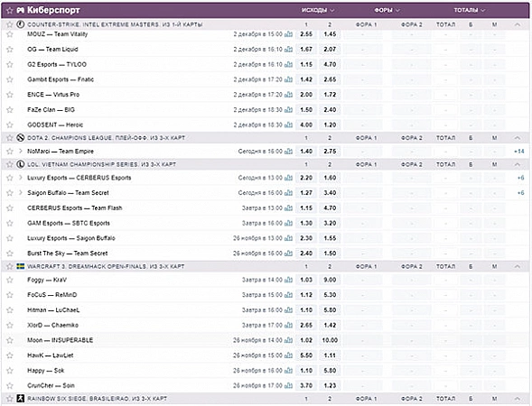
Task: Favorite the OG — Team Liquid match star
Action: [10, 49]
